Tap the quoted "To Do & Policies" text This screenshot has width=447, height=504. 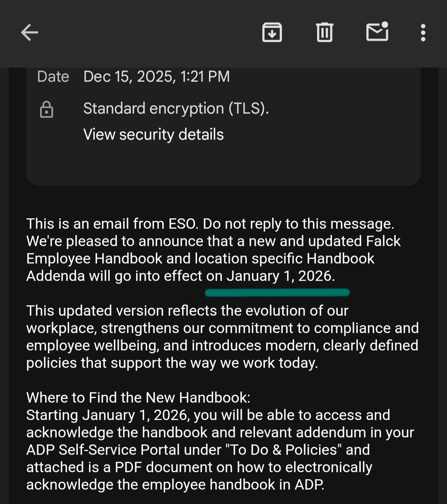coord(284,450)
